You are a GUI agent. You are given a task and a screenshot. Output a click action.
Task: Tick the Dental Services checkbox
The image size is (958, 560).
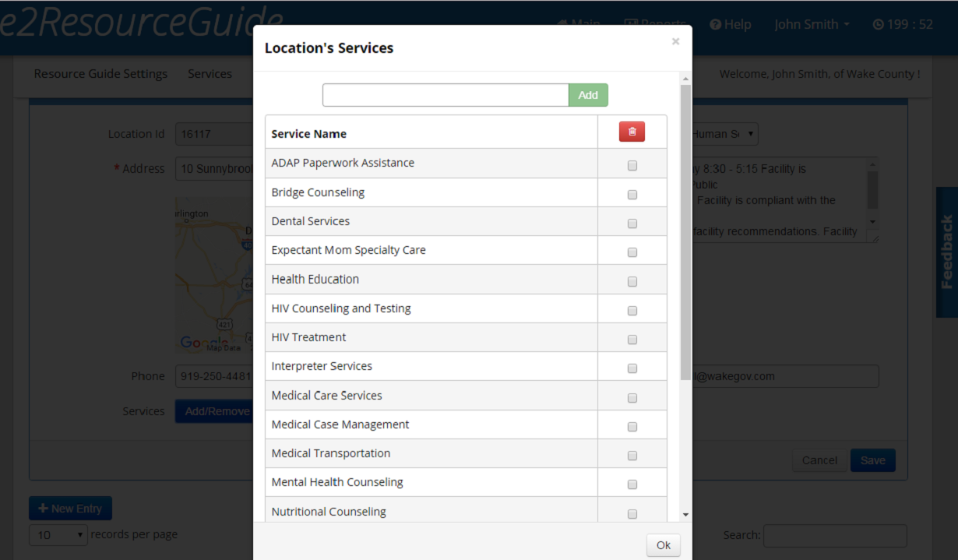632,224
